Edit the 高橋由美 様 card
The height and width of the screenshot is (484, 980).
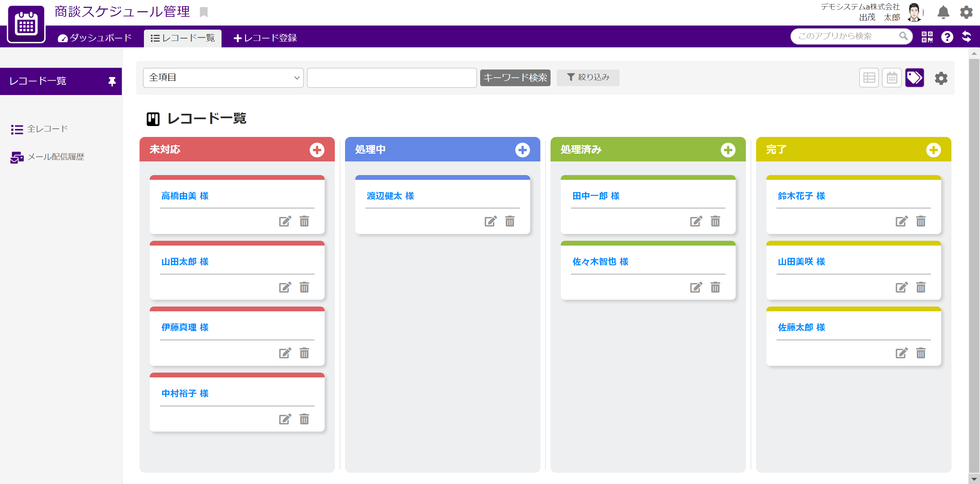click(x=285, y=221)
